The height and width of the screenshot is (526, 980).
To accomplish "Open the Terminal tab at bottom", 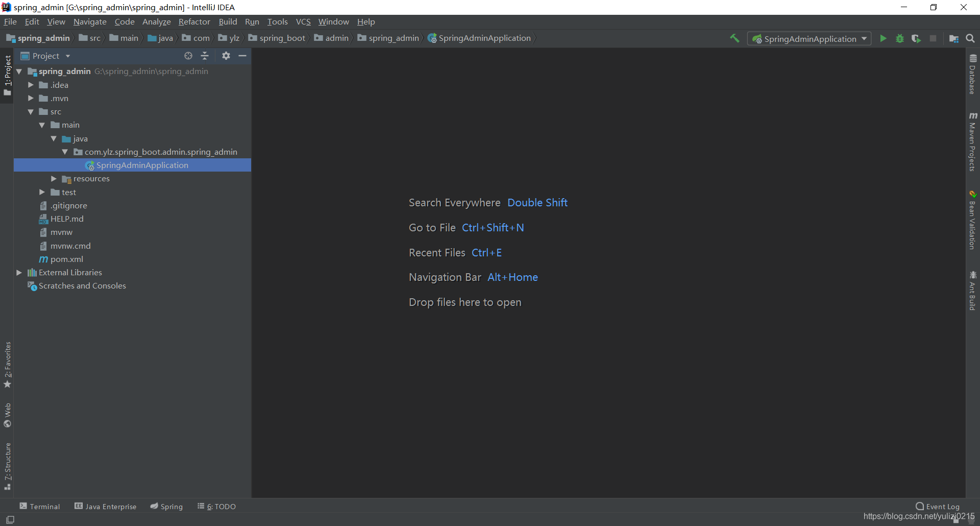I will tap(40, 507).
